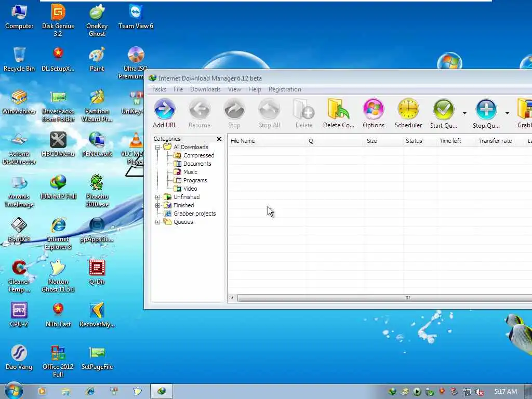
Task: Open the Help menu
Action: click(x=255, y=89)
